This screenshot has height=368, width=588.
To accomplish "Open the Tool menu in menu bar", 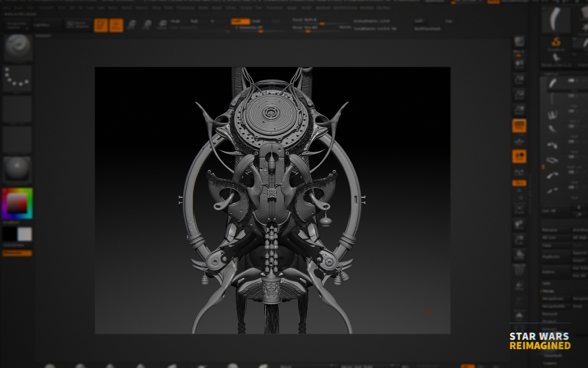I will click(x=259, y=8).
